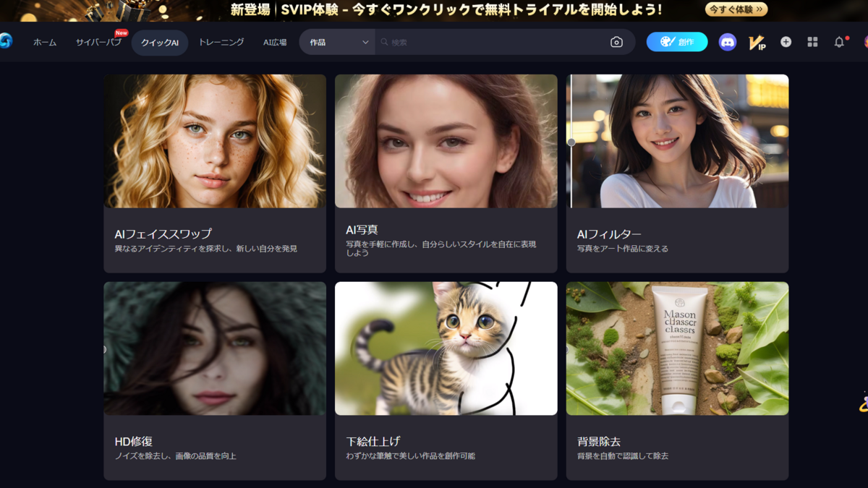
Task: Click the 創作 create button
Action: tap(677, 42)
